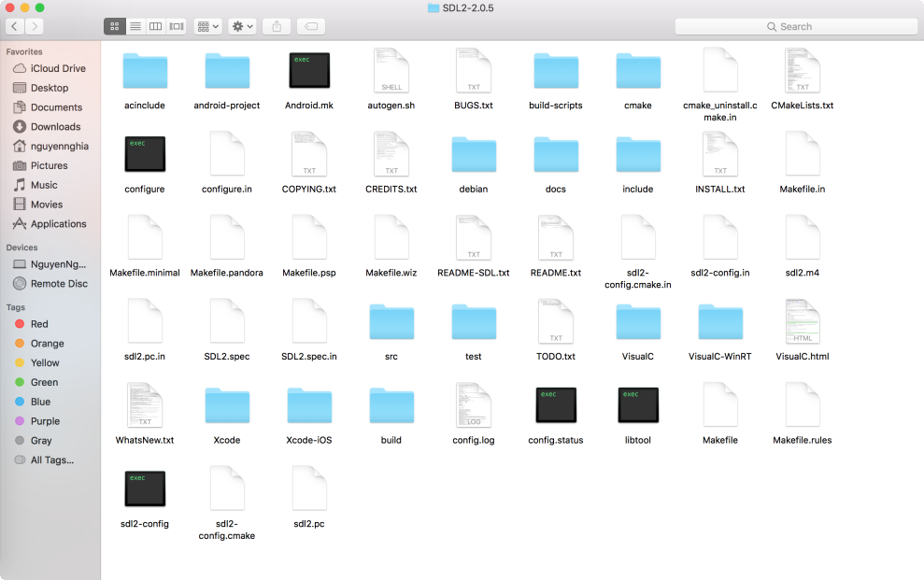Open Downloads in the sidebar

55,127
